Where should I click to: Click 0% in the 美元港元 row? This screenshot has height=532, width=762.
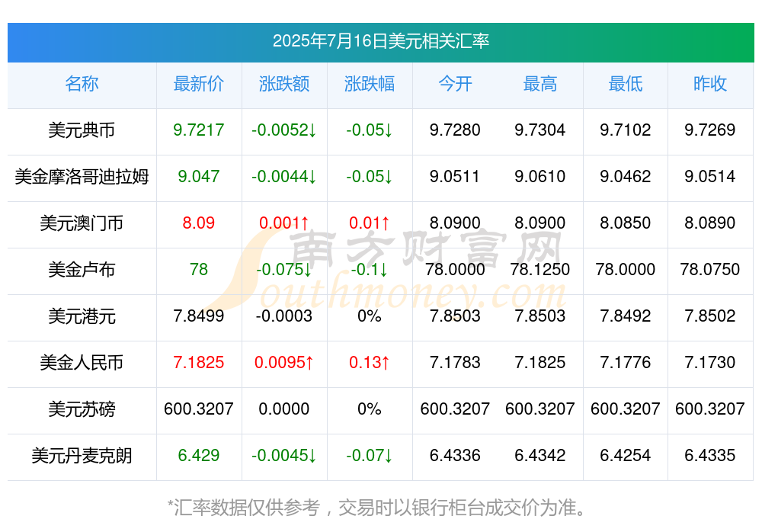coord(370,316)
